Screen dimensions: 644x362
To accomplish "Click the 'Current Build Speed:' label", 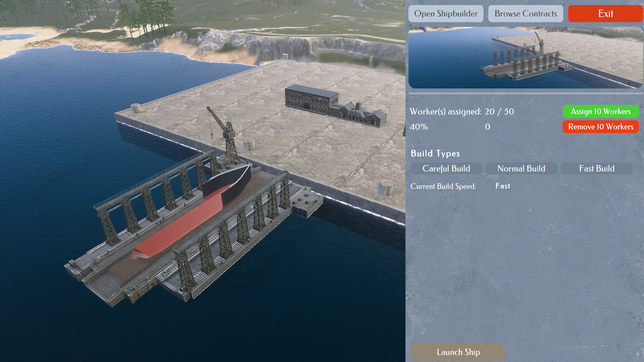I will 443,186.
